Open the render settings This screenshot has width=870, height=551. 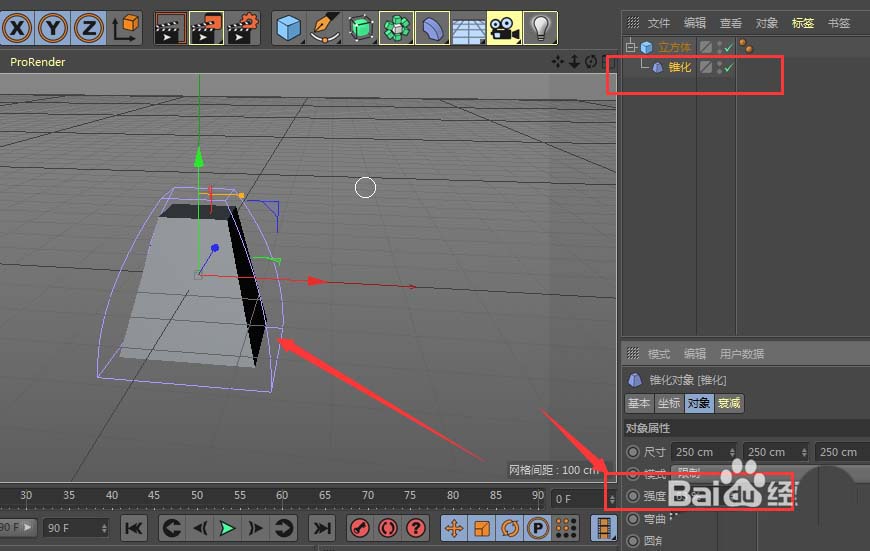[243, 28]
